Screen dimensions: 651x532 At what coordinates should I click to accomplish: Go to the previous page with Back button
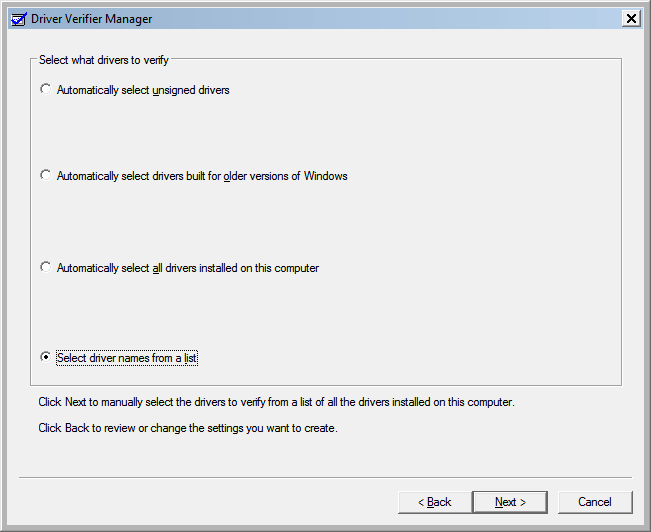[435, 502]
